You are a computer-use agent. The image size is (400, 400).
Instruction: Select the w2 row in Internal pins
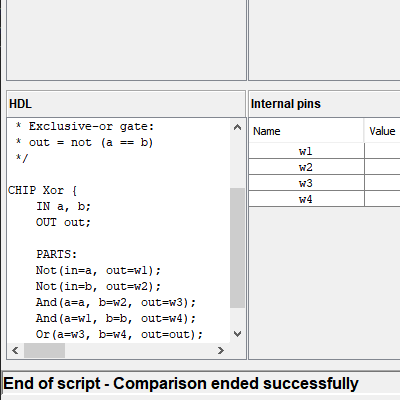(324, 167)
